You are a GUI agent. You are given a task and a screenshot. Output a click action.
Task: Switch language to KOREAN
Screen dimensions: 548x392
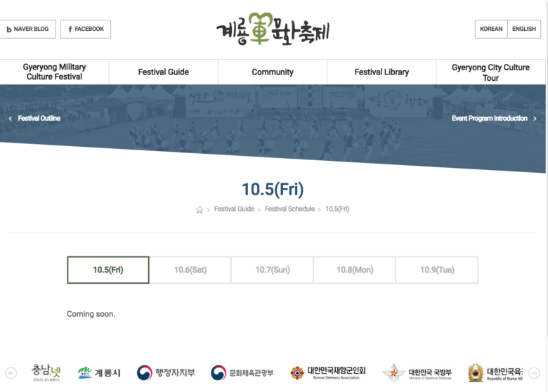coord(491,30)
